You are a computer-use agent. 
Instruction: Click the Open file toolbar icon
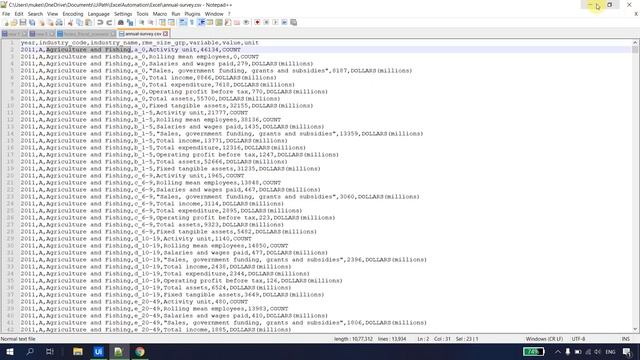coord(14,22)
